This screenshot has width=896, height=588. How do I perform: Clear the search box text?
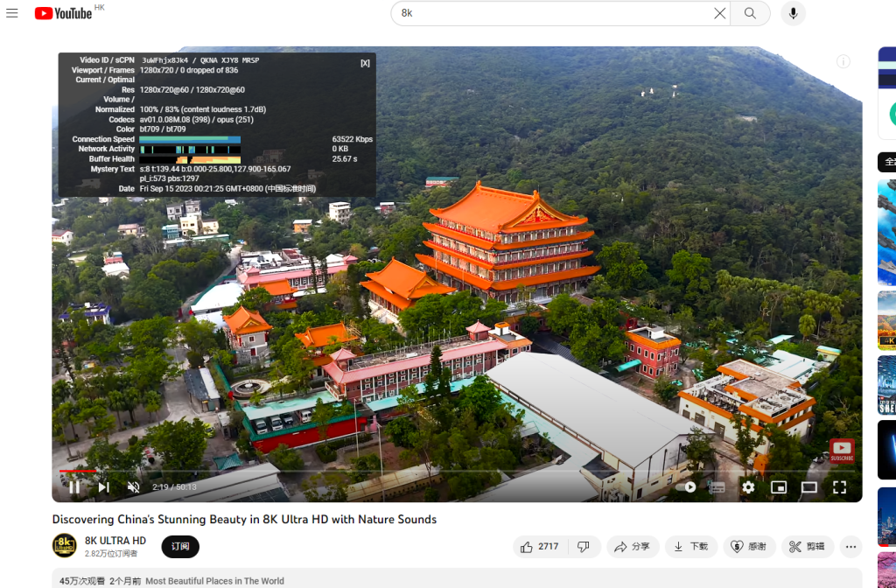(x=719, y=13)
